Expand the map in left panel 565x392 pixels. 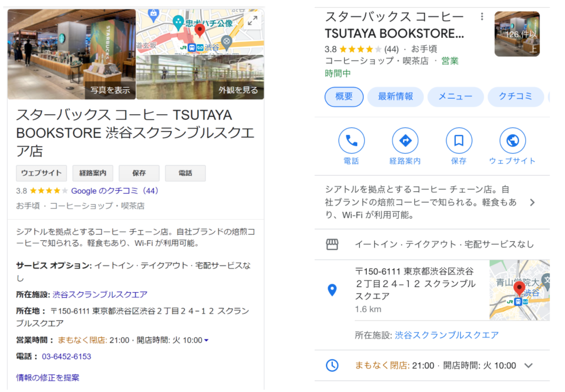tap(252, 21)
